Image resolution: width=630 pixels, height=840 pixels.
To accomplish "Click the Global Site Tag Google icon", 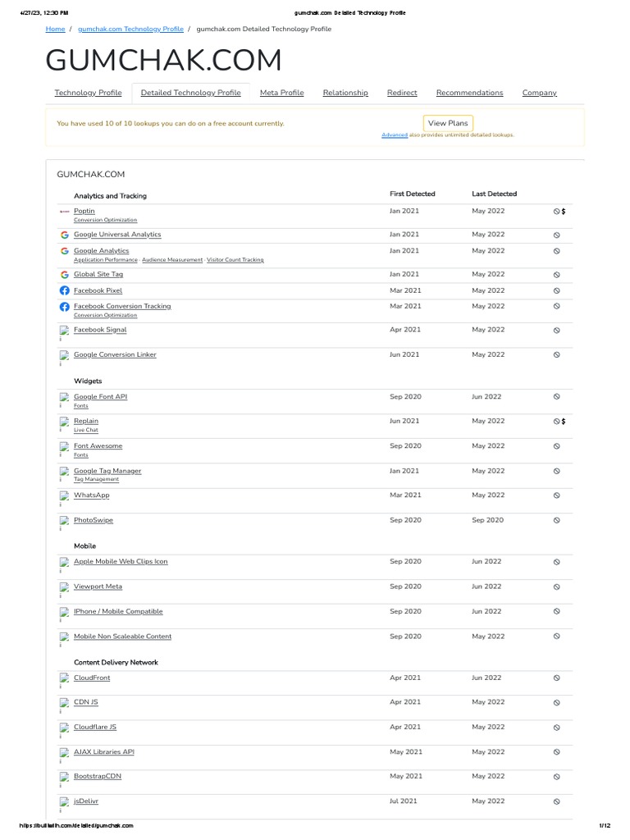I will click(64, 275).
